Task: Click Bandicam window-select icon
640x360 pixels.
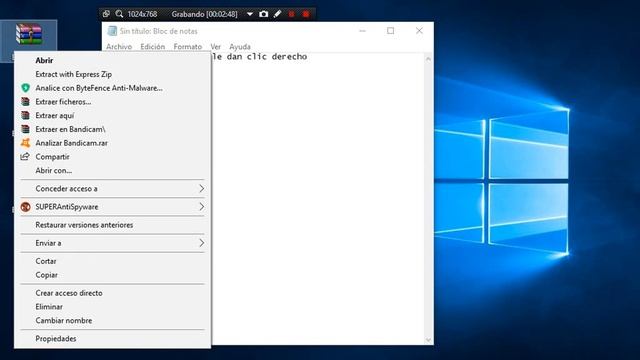Action: pos(106,14)
